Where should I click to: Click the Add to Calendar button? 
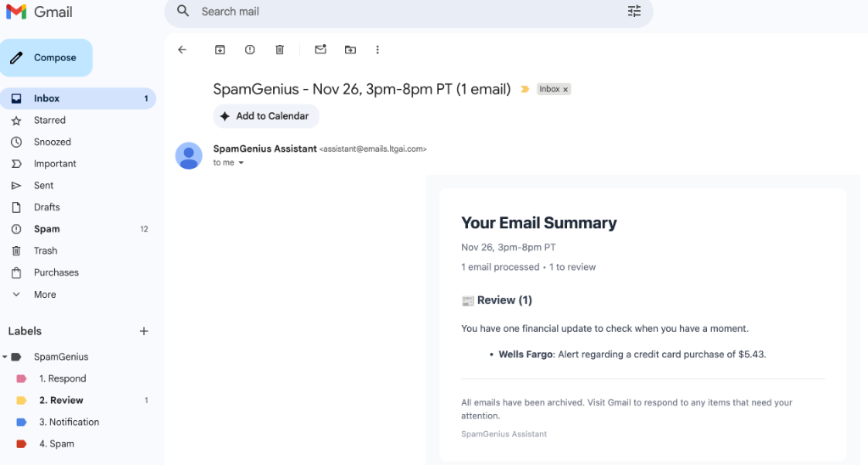[x=266, y=116]
